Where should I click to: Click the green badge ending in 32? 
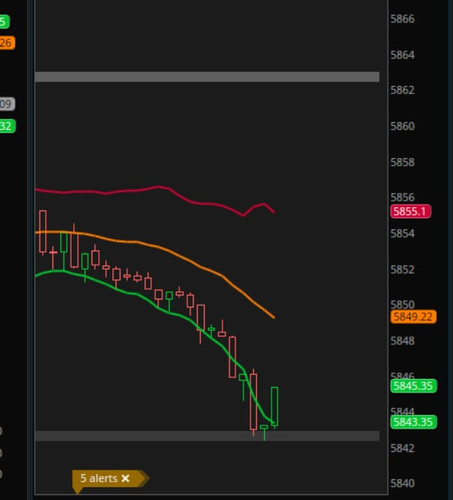pyautogui.click(x=7, y=126)
